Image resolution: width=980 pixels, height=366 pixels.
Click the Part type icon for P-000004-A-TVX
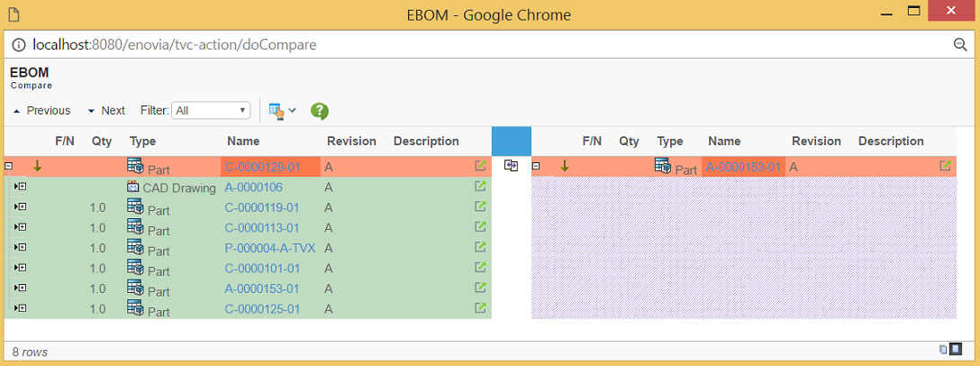pos(136,248)
